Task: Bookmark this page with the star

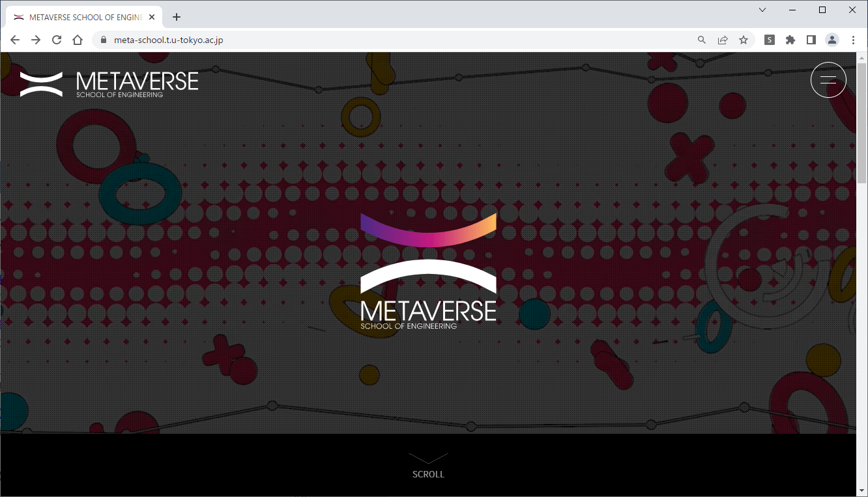Action: tap(744, 40)
